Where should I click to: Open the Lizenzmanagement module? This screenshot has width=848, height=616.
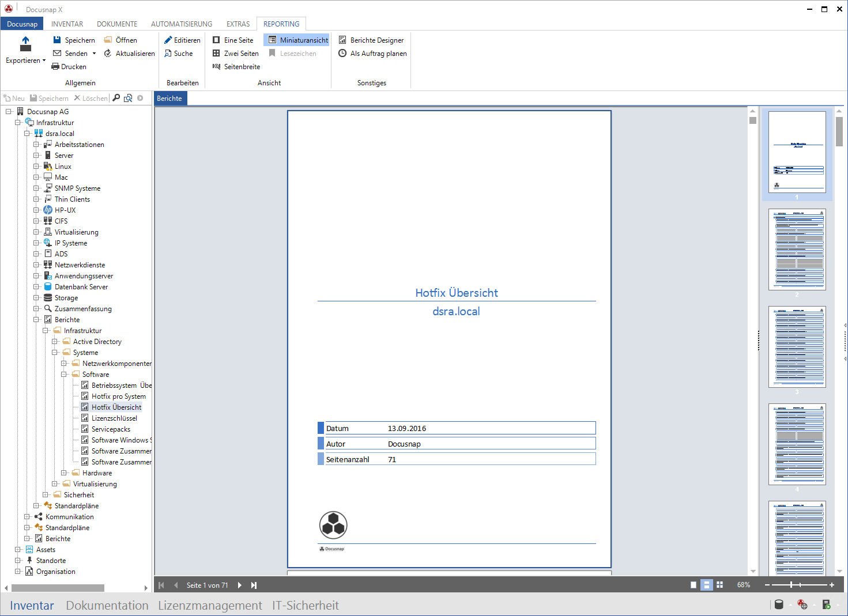coord(210,605)
